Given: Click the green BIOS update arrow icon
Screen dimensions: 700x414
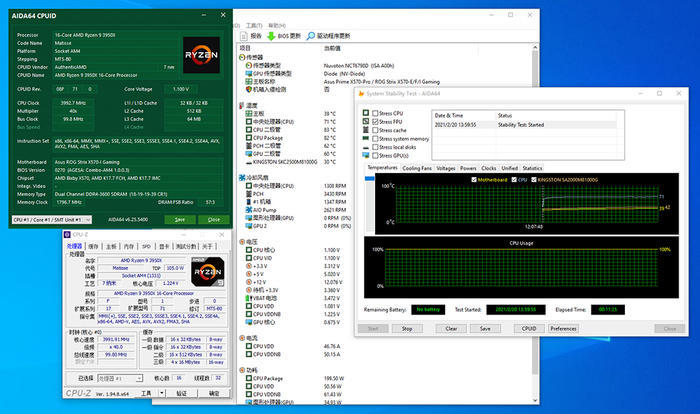Looking at the screenshot, I should click(x=271, y=36).
